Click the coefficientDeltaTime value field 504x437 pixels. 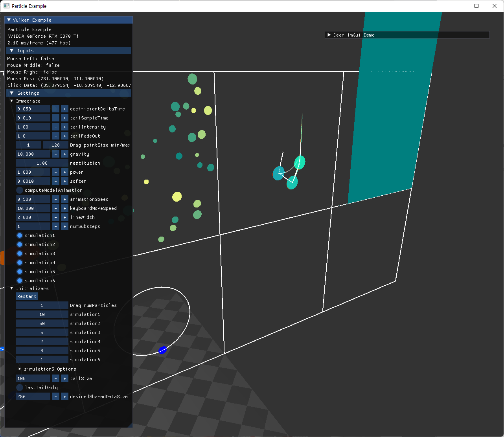click(33, 109)
